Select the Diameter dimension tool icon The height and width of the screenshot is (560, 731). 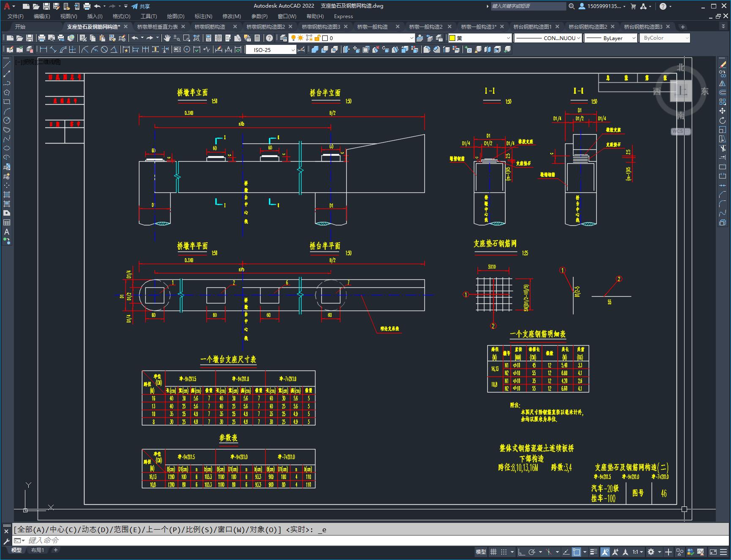click(x=104, y=50)
